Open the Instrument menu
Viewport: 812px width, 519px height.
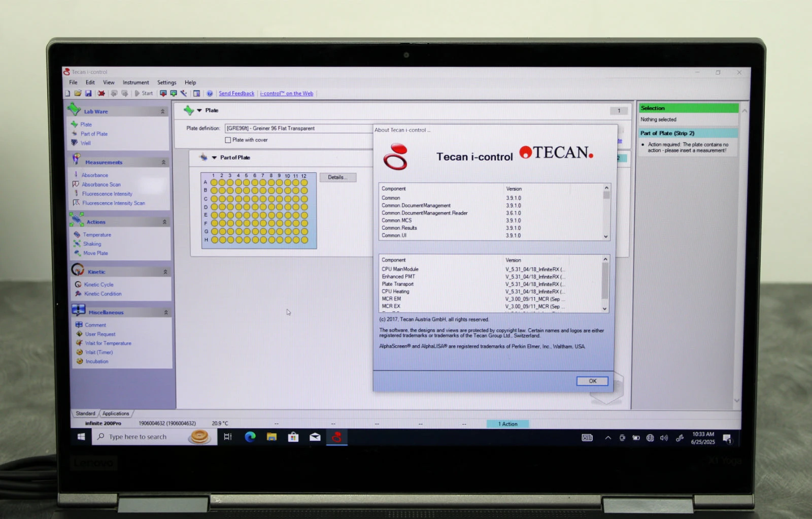coord(136,82)
